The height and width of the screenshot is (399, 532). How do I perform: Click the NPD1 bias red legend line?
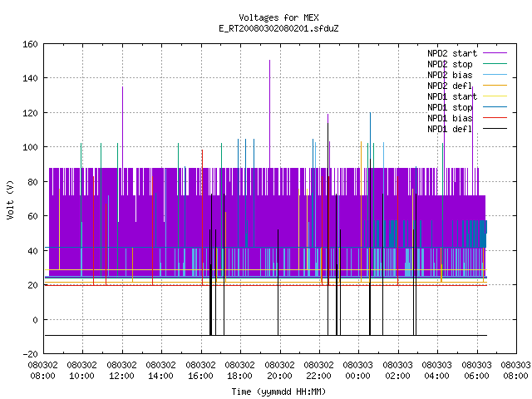tap(495, 118)
